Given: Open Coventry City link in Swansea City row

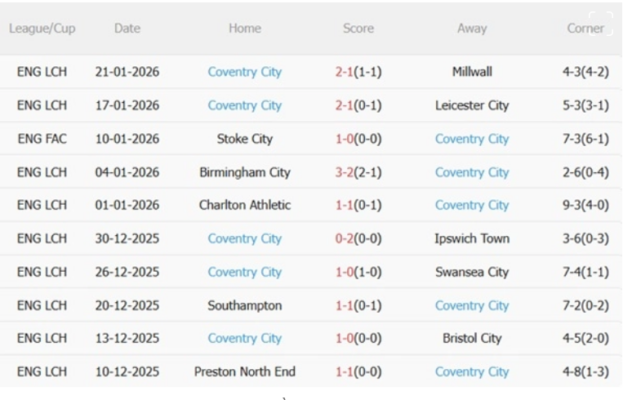Looking at the screenshot, I should (x=245, y=272).
